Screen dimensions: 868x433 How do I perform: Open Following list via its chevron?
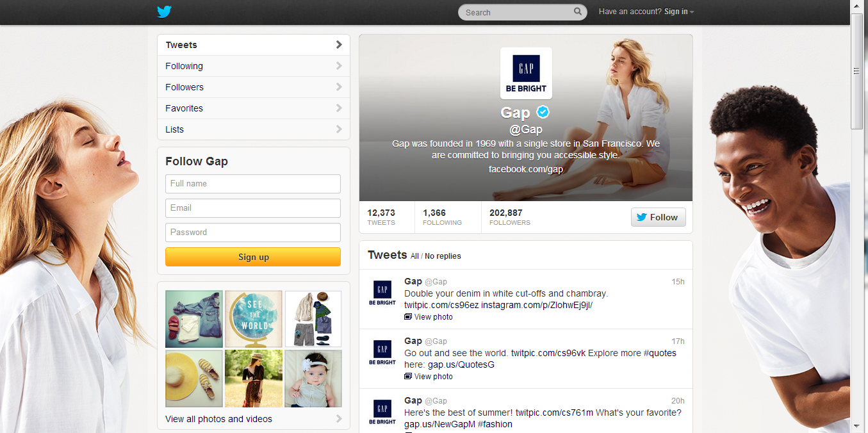pos(339,66)
